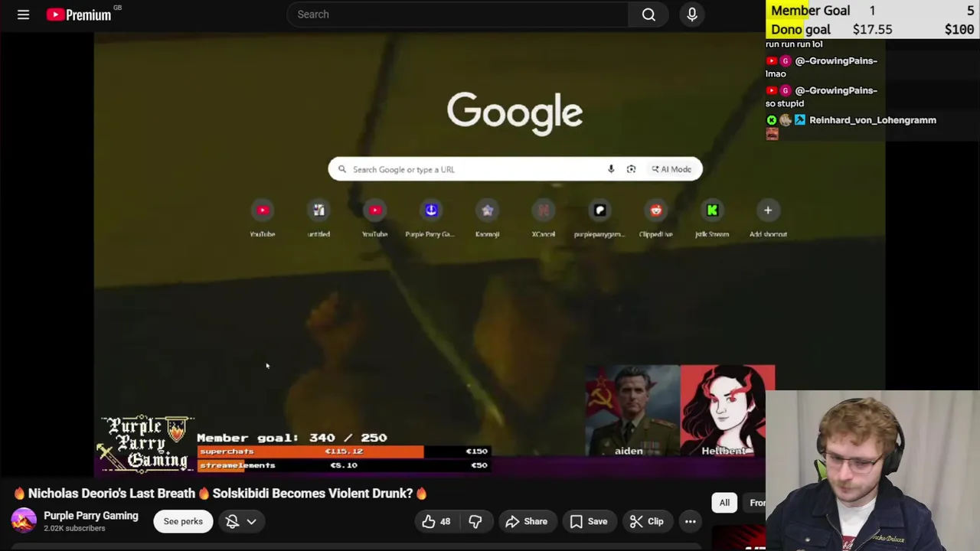The image size is (980, 551).
Task: Create a Clip of the video
Action: (646, 521)
